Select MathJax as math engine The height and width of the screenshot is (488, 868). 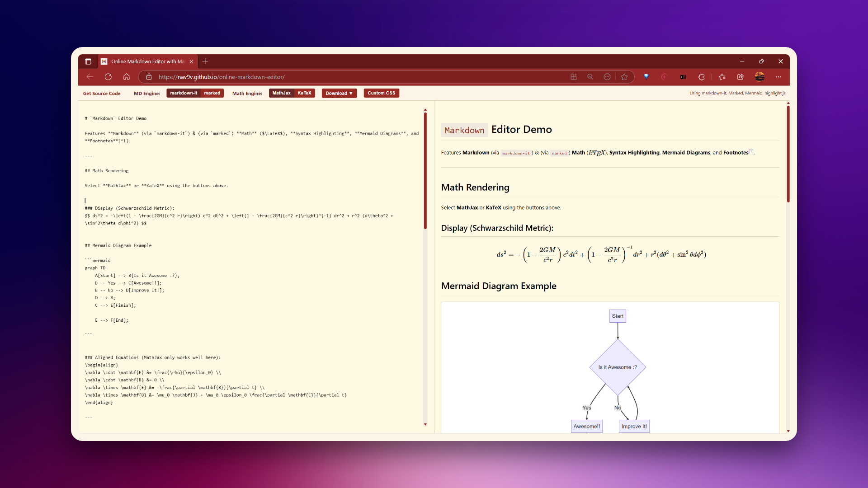pos(281,93)
